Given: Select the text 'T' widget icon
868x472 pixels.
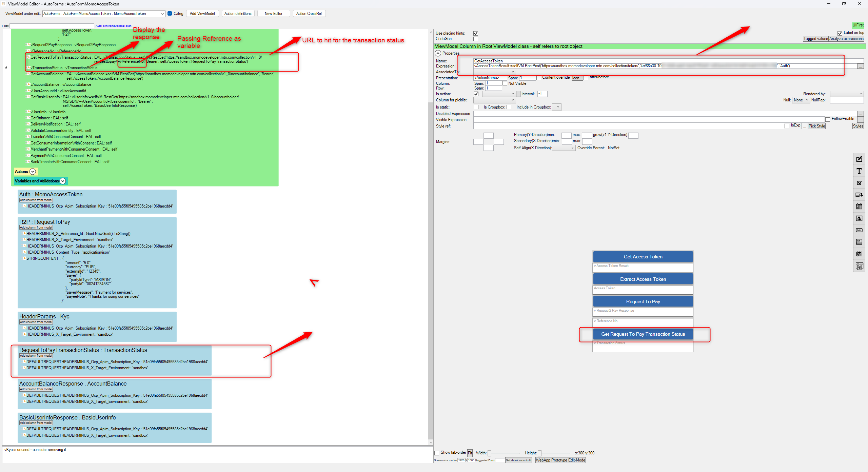Looking at the screenshot, I should (x=859, y=171).
